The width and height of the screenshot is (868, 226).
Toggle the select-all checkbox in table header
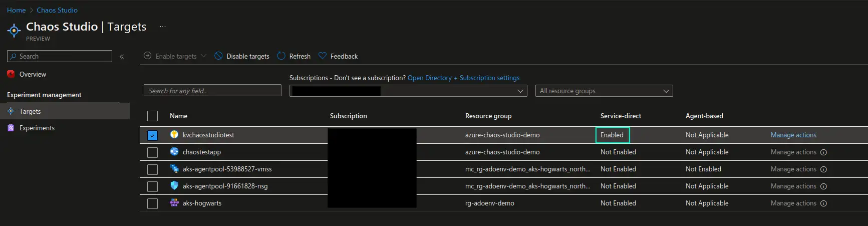(153, 116)
